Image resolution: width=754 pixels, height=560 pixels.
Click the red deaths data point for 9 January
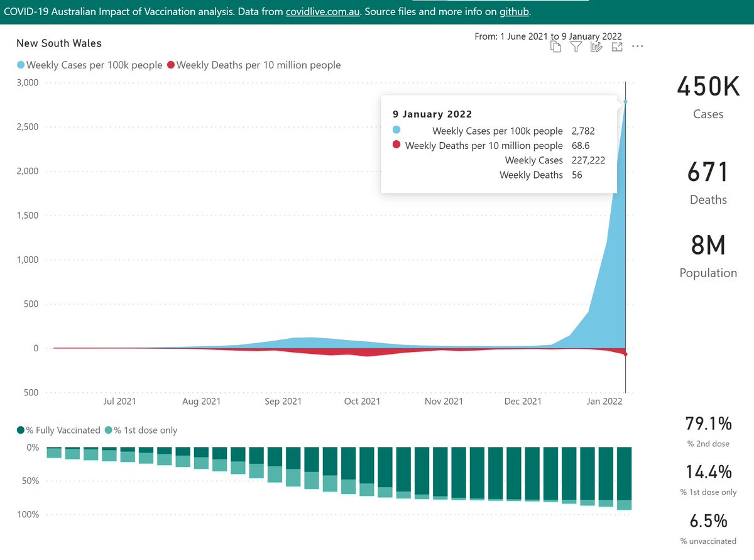(x=625, y=354)
